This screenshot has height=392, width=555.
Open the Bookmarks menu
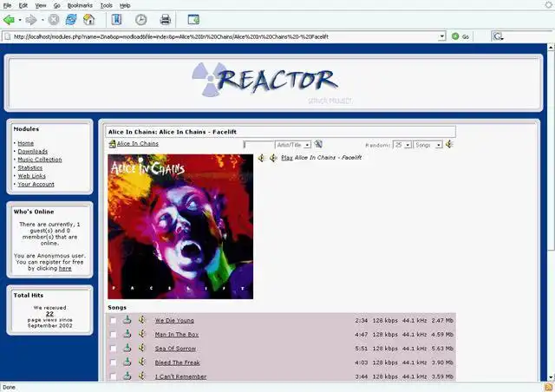pyautogui.click(x=80, y=5)
